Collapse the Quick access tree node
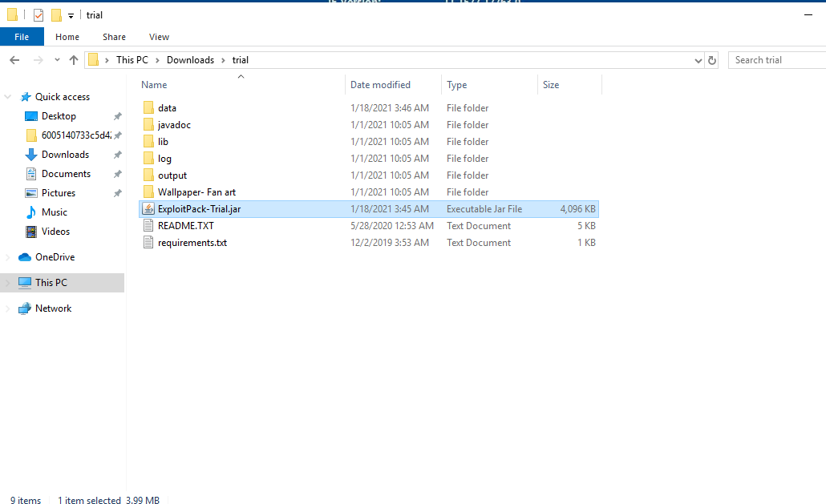 [x=8, y=97]
